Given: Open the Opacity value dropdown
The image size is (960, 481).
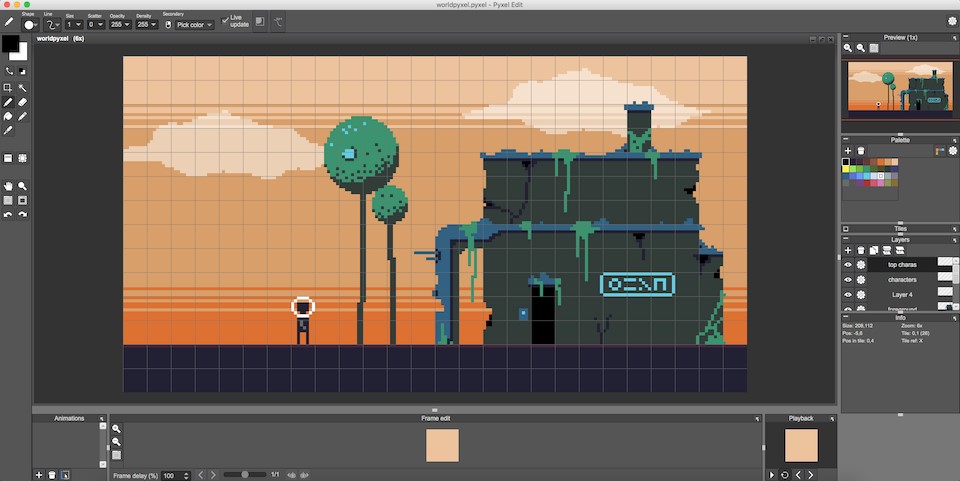Looking at the screenshot, I should tap(120, 24).
